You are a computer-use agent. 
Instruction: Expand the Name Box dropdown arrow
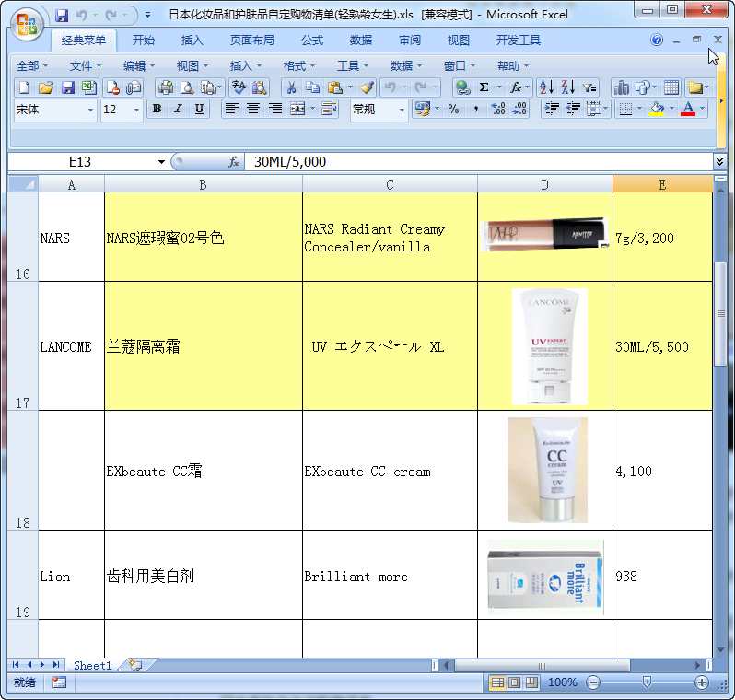161,162
